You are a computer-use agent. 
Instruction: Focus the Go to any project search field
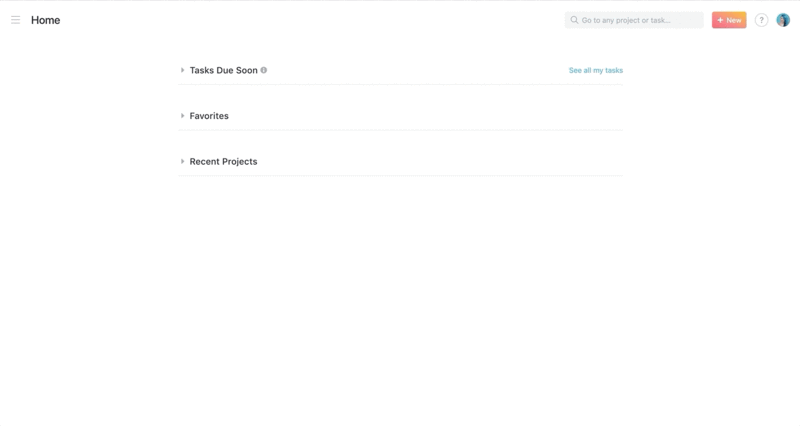point(634,20)
